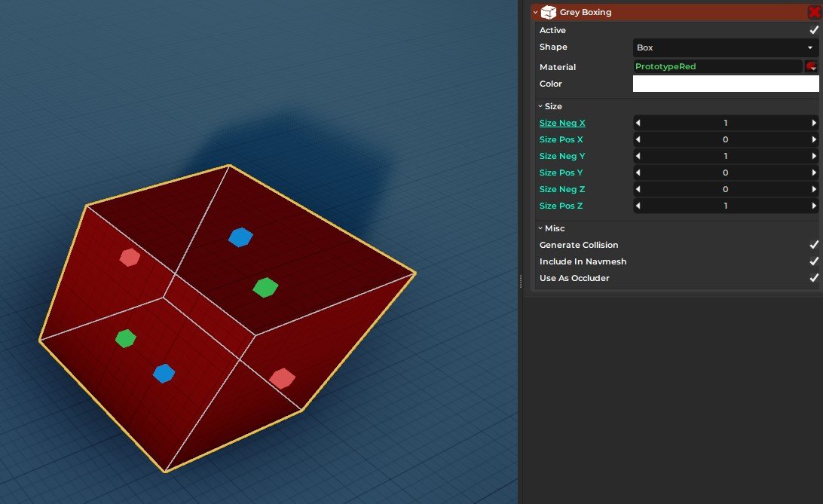Open the white Color swatch
Viewport: 823px width, 504px height.
click(725, 84)
